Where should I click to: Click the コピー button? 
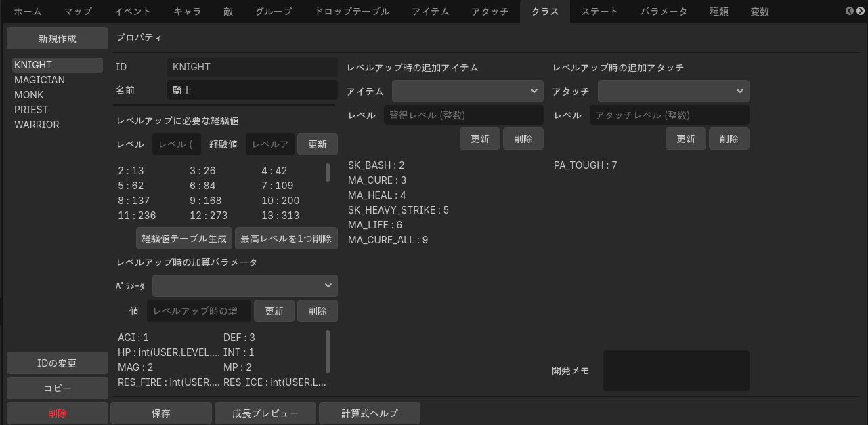point(58,388)
